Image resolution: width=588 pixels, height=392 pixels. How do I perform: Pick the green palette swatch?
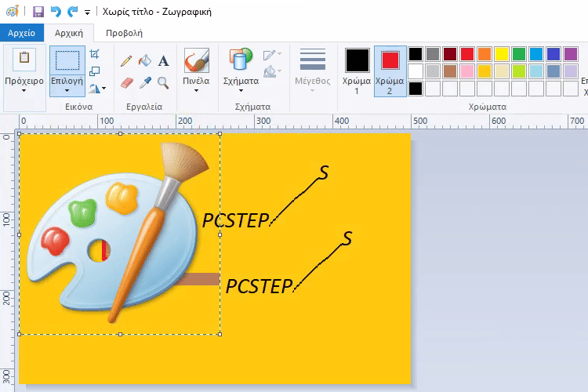(519, 54)
